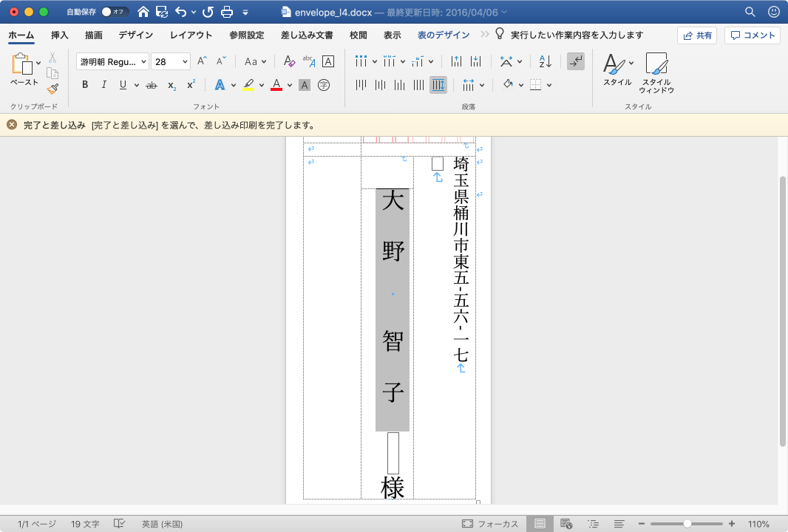
Task: Open the Borders dropdown arrow
Action: (549, 86)
